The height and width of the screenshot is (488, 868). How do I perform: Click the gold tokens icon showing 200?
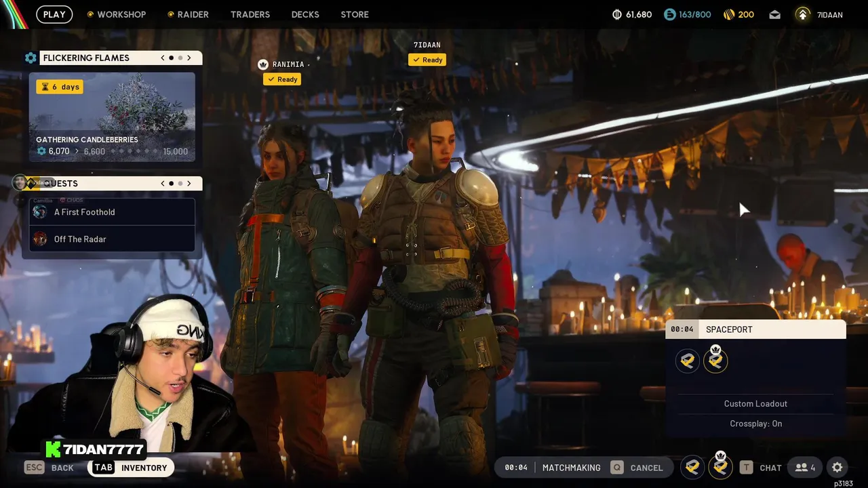pyautogui.click(x=730, y=14)
